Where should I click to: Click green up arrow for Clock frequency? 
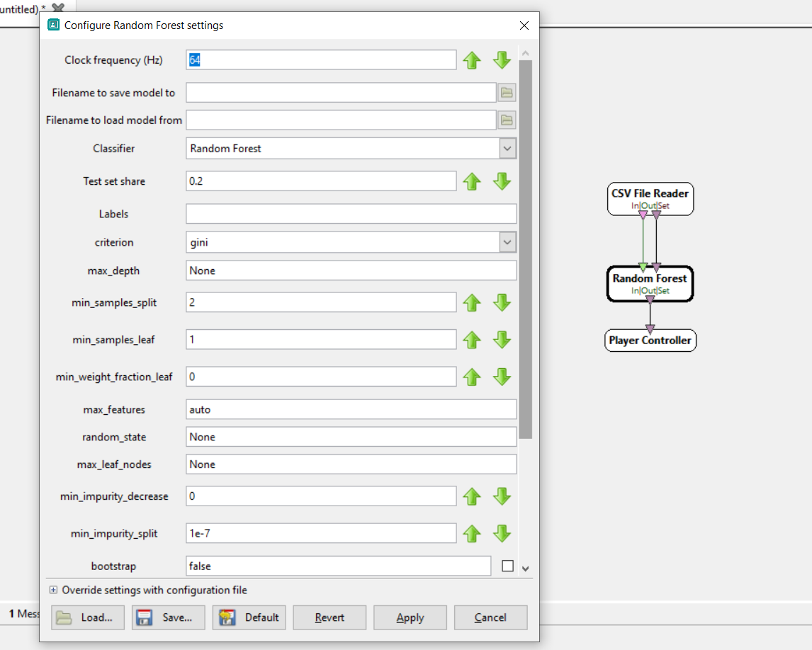472,60
